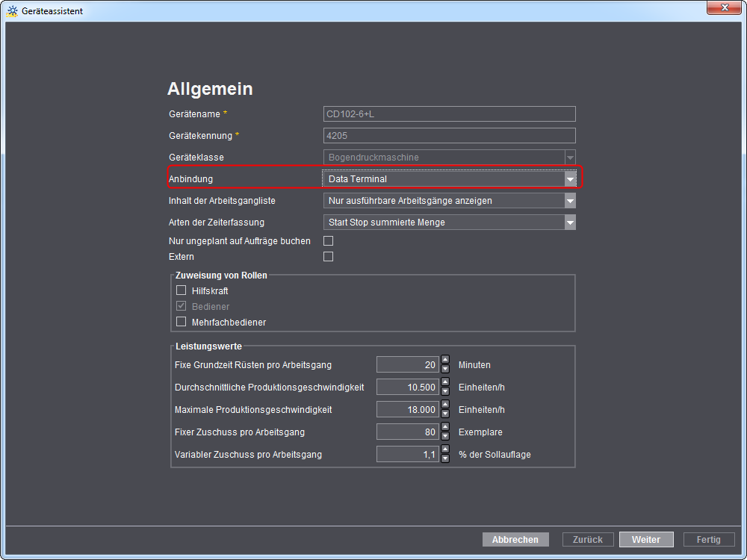The height and width of the screenshot is (560, 747).
Task: Open the Arten der Zeiterfassung dropdown
Action: point(570,223)
